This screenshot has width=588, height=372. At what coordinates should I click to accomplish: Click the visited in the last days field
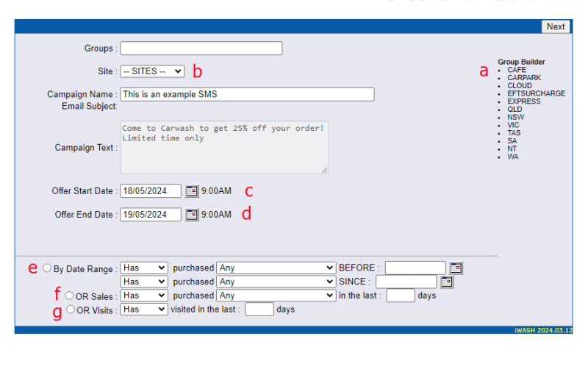259,310
